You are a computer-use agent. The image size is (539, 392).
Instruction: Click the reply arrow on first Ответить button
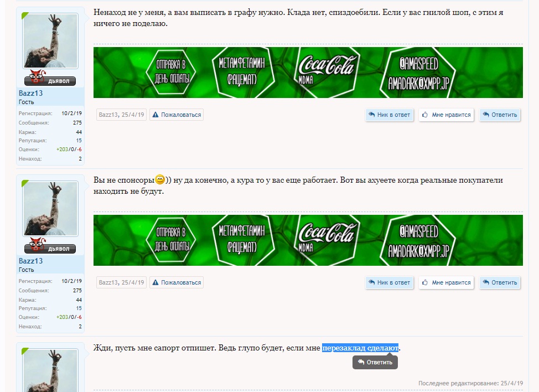pos(486,115)
